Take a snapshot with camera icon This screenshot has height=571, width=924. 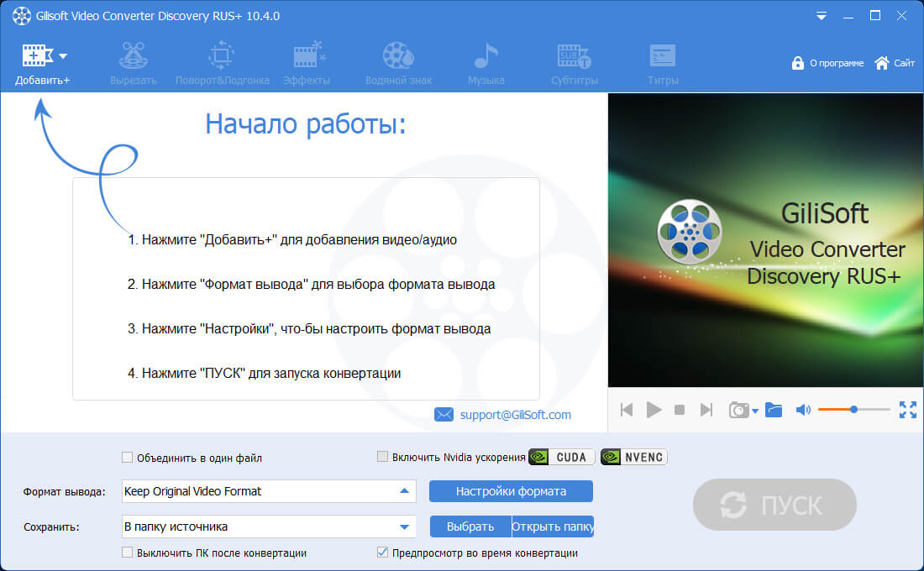pos(738,410)
